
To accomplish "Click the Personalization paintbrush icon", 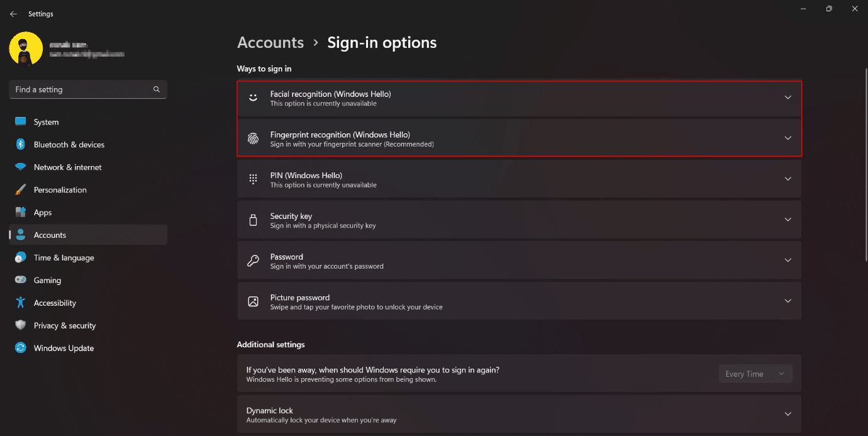I will point(21,190).
